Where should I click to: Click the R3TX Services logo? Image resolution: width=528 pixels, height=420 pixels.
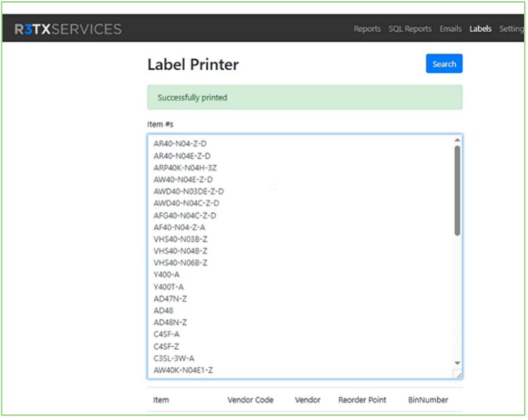tap(67, 29)
